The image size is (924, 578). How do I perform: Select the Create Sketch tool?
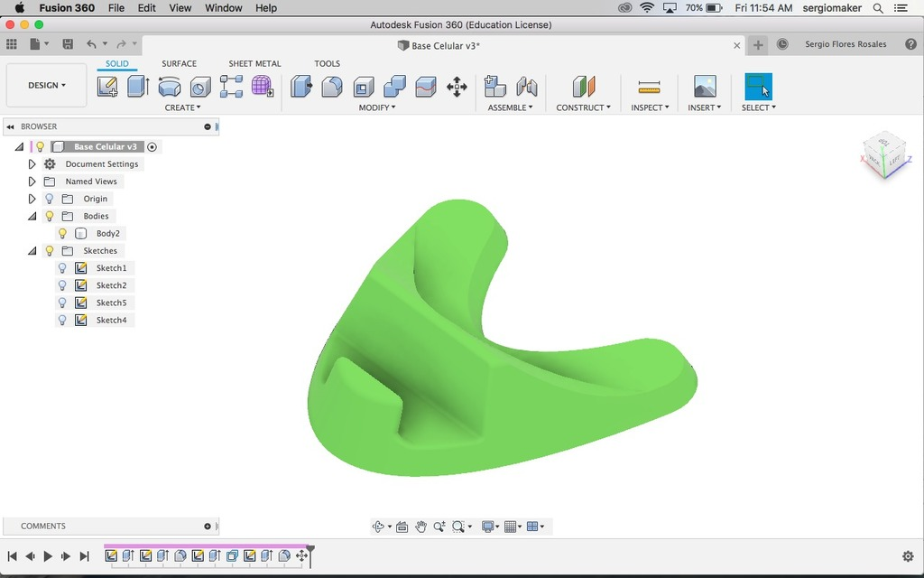109,85
